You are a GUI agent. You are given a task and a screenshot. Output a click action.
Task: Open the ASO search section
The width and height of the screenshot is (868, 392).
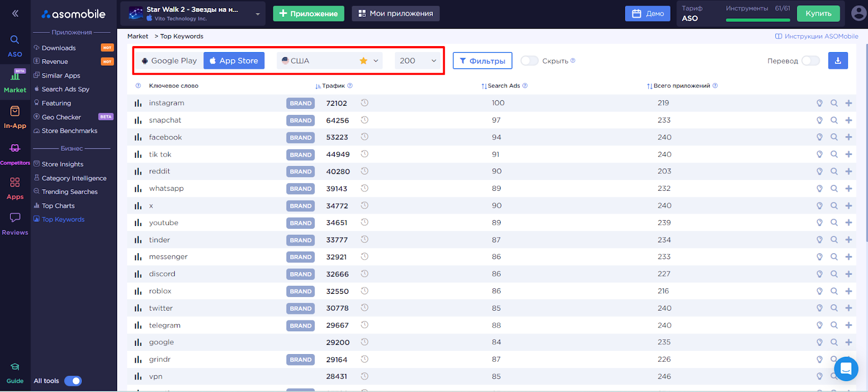coord(15,46)
